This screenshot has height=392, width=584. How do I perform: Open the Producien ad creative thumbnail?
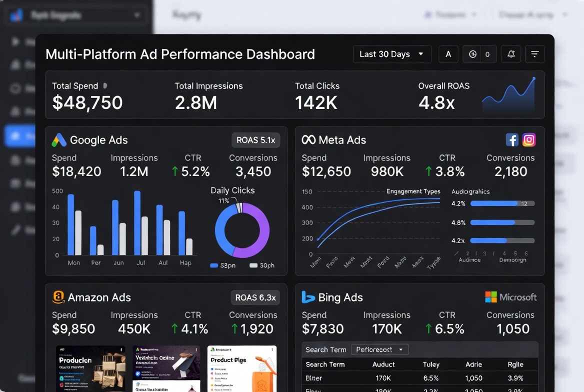pyautogui.click(x=90, y=368)
